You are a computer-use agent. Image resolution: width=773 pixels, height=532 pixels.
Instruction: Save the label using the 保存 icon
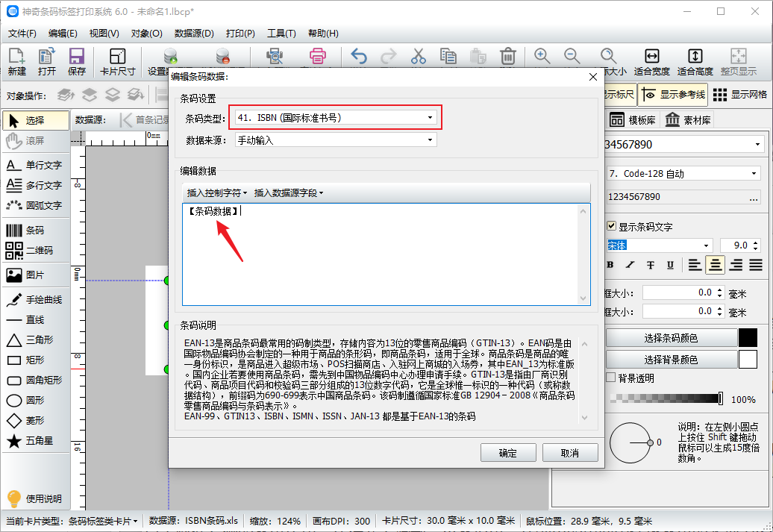coord(76,62)
